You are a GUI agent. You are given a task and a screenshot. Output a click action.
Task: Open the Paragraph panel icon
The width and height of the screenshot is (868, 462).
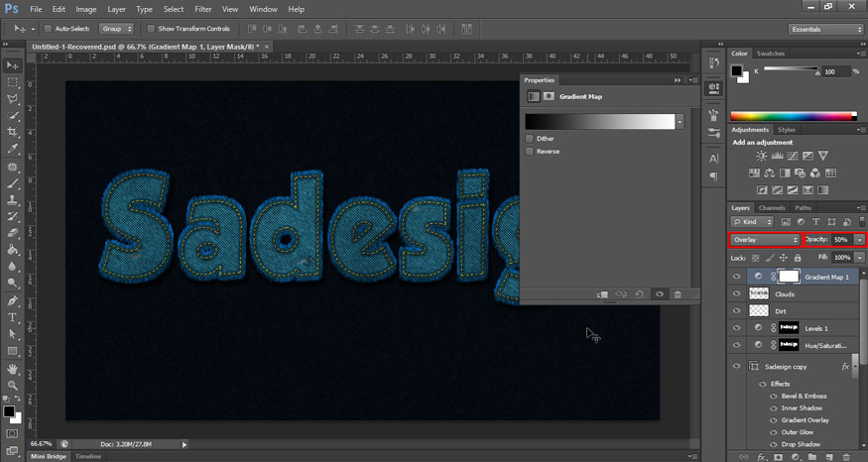714,176
